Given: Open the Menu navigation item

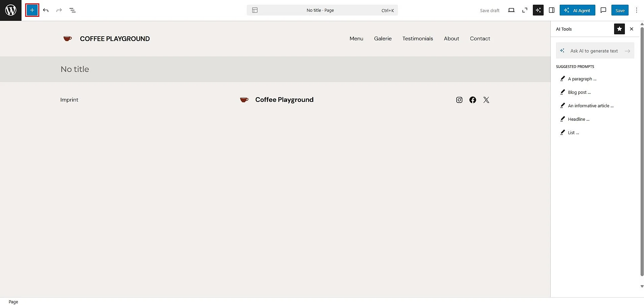Looking at the screenshot, I should [x=356, y=39].
